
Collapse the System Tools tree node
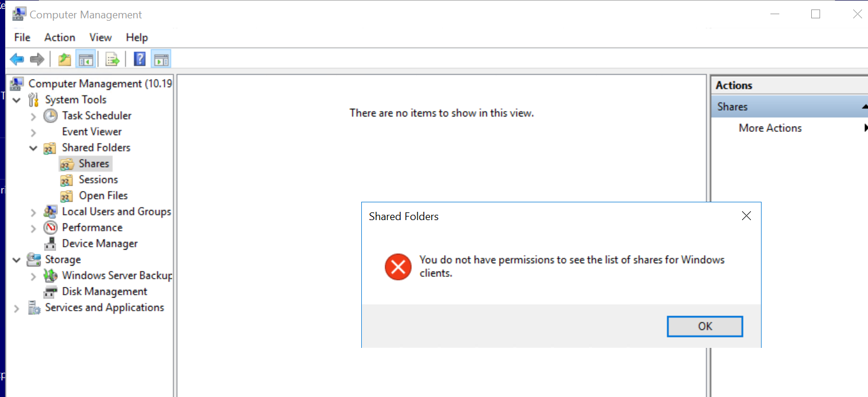click(x=17, y=99)
